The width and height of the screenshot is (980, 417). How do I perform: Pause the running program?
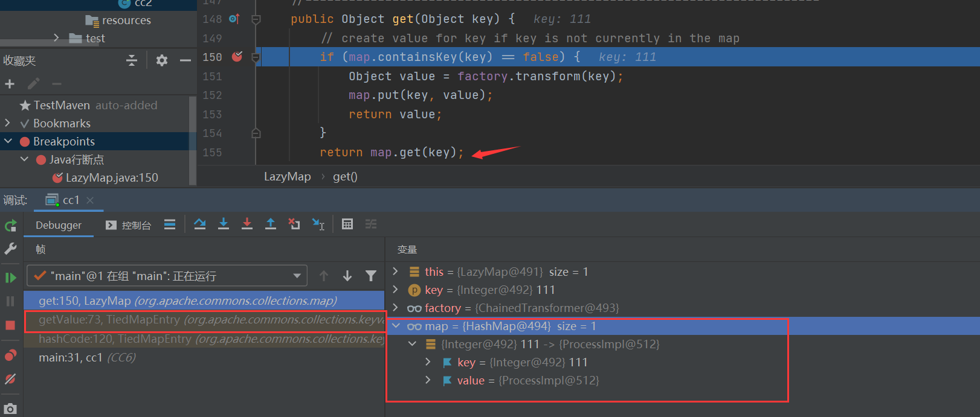pos(10,301)
